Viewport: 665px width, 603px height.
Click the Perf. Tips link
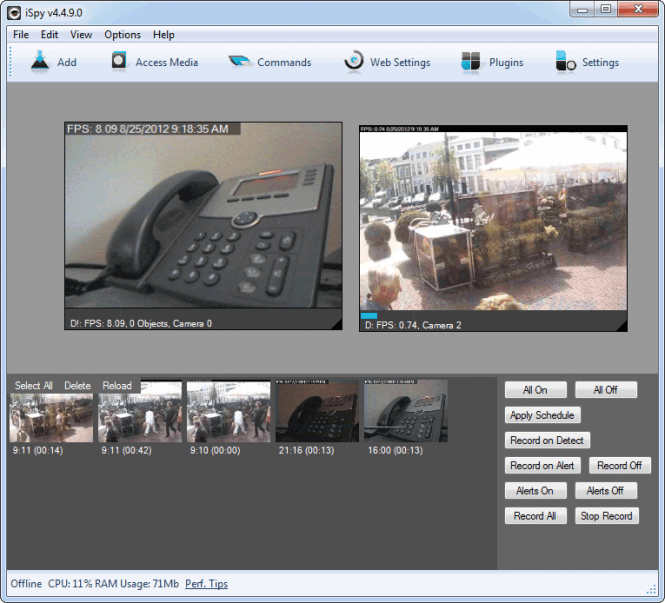(x=207, y=584)
